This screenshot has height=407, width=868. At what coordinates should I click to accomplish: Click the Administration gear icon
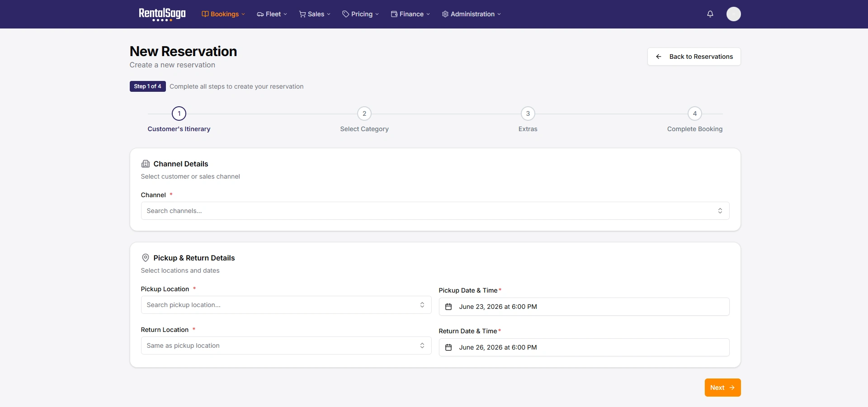[445, 14]
